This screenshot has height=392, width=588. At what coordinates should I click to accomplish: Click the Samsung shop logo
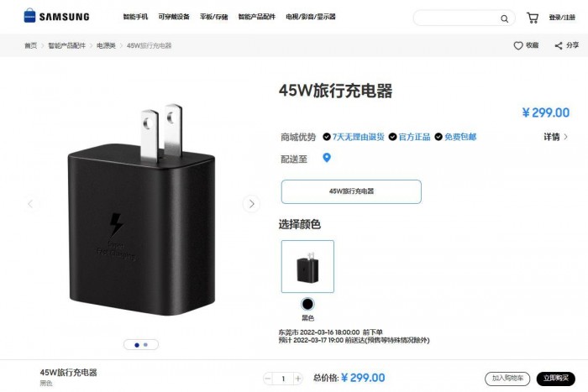coord(56,16)
